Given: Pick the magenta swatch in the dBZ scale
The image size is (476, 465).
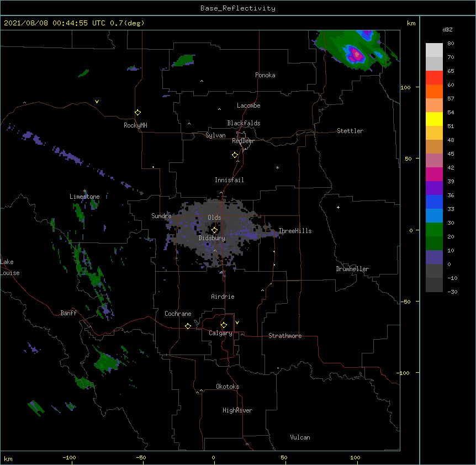Looking at the screenshot, I should coord(434,174).
